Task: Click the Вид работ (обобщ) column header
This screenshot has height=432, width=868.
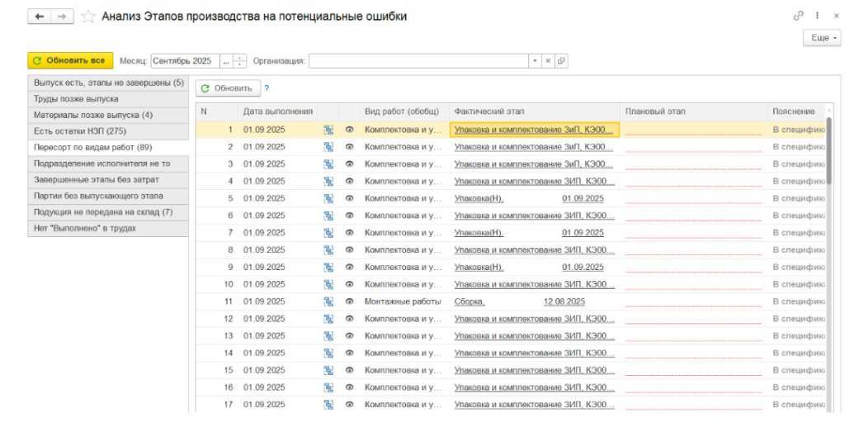Action: tap(404, 112)
